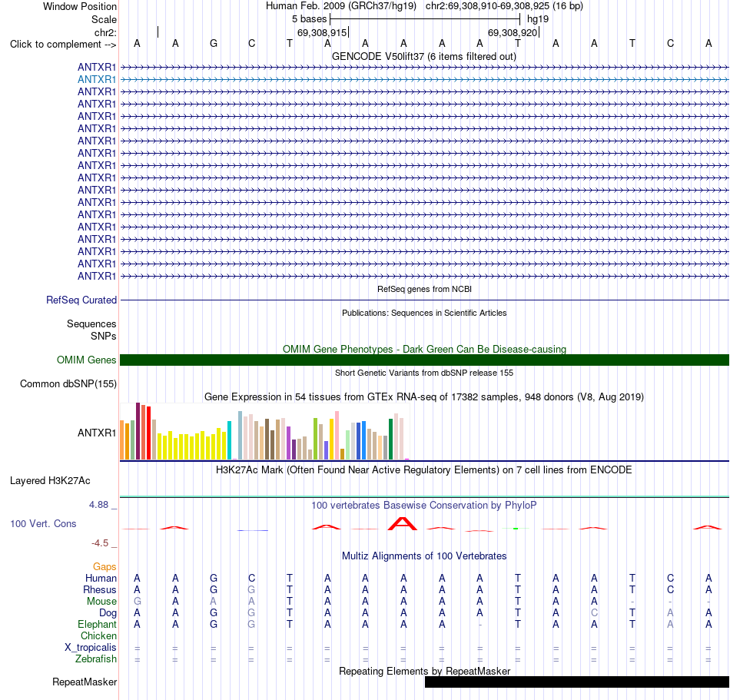Click the RepeatMasker track label
Image resolution: width=730 pixels, height=700 pixels.
[85, 682]
